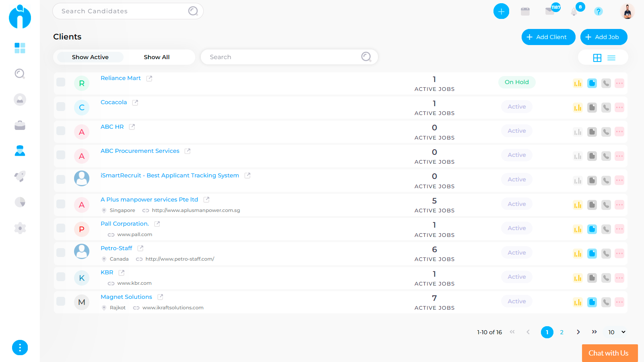Screen dimensions: 644x362
Task: Click the clients Search field
Action: 289,57
